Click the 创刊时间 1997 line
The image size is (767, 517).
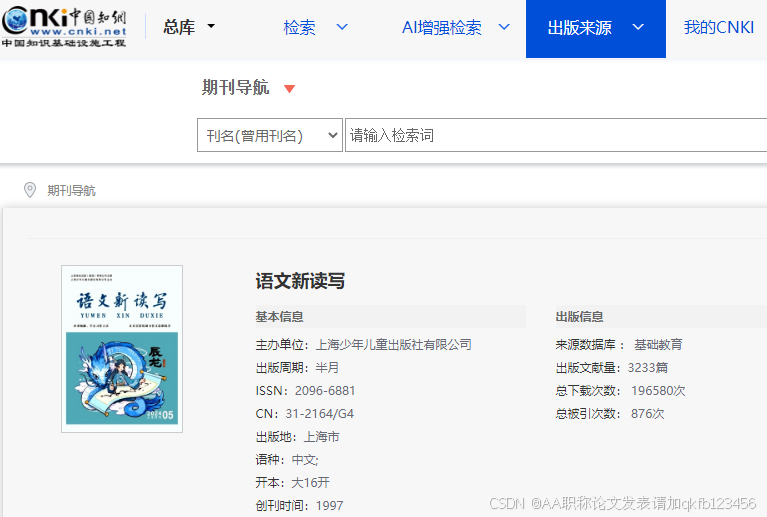(299, 505)
